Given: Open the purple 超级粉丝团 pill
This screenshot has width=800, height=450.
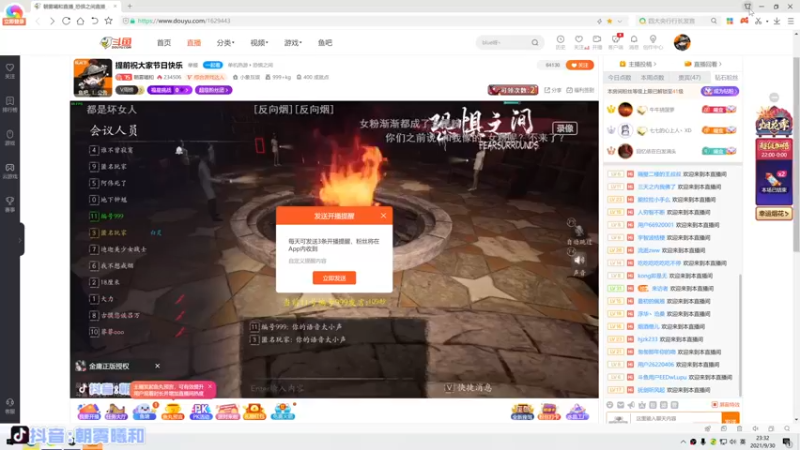Looking at the screenshot, I should pos(213,90).
